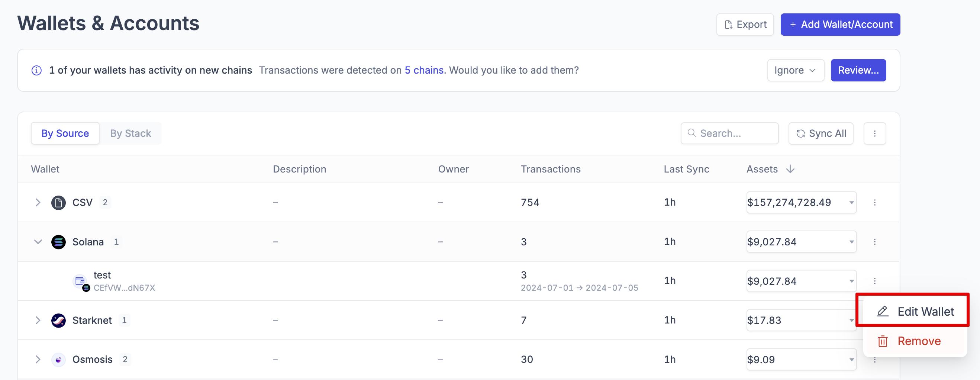Click the Osmosis chain logo icon
Viewport: 980px width, 380px height.
click(58, 360)
